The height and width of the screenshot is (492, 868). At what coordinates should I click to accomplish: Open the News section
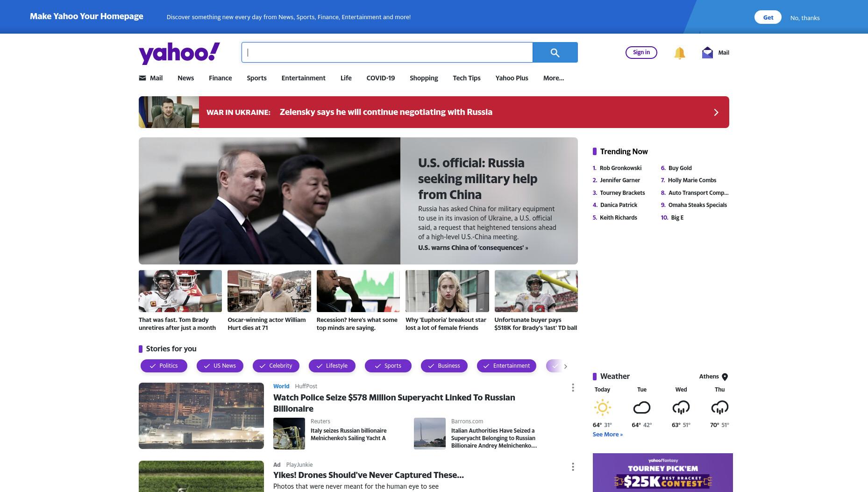coord(185,78)
